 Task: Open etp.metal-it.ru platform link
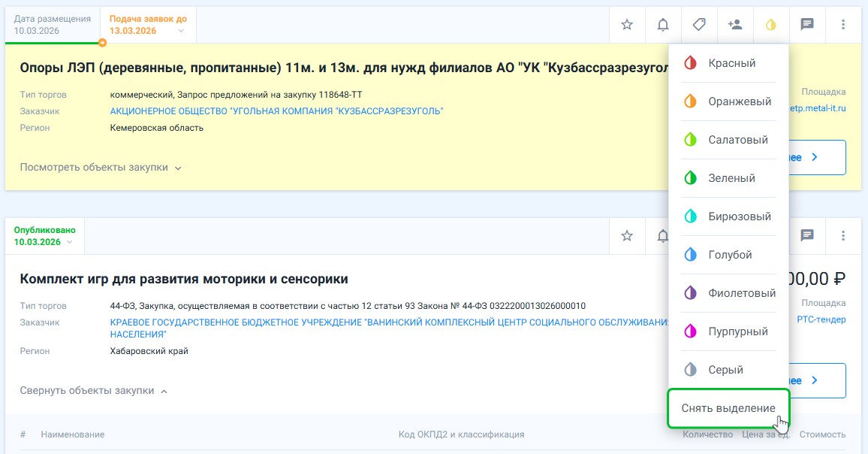coord(818,108)
